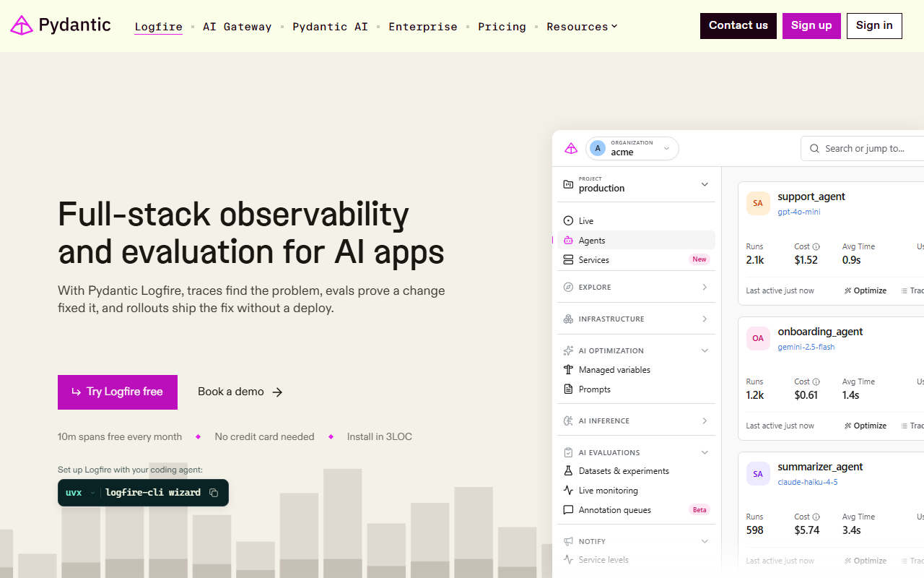The width and height of the screenshot is (924, 578).
Task: Open the gpt-4o-mini model link
Action: (x=799, y=212)
